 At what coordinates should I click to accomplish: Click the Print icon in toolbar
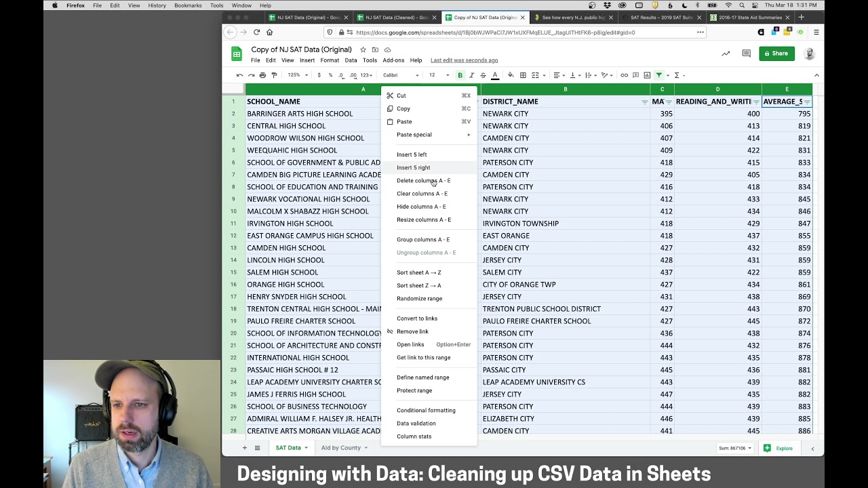click(262, 75)
